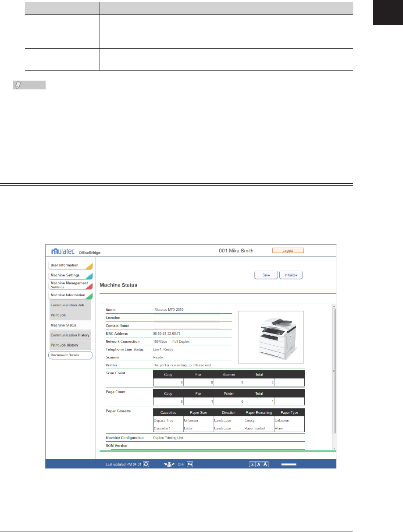This screenshot has width=403, height=532.
Task: Click the Last updated PM 04:01 text
Action: pyautogui.click(x=124, y=465)
